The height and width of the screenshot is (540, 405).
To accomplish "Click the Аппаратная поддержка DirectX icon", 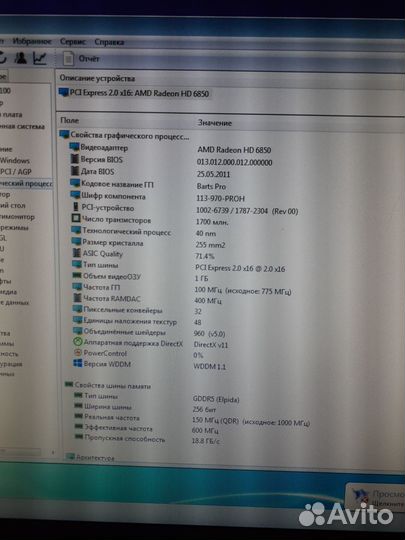I will click(x=78, y=342).
